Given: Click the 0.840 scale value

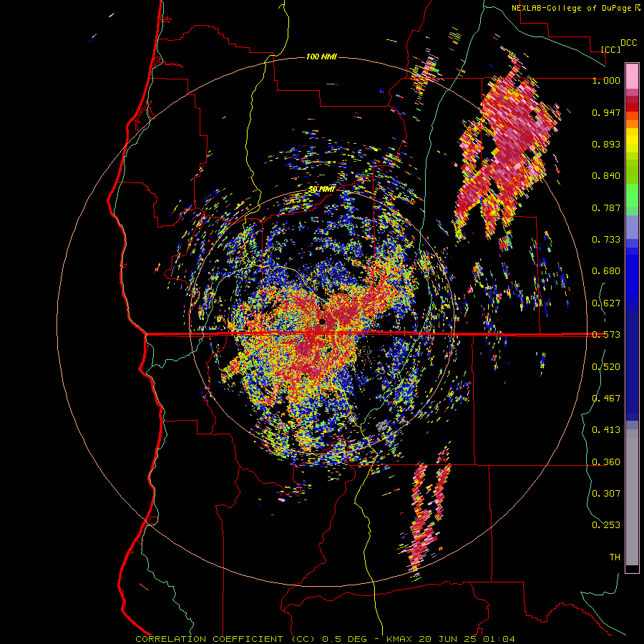Looking at the screenshot, I should pyautogui.click(x=606, y=176).
